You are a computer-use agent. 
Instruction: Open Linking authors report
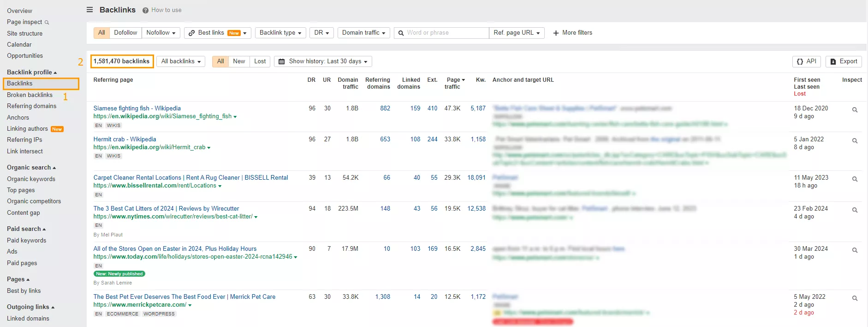point(27,129)
